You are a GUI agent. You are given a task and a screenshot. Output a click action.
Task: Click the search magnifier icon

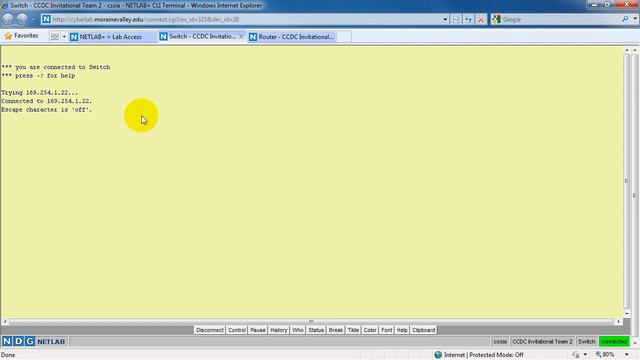tap(625, 19)
